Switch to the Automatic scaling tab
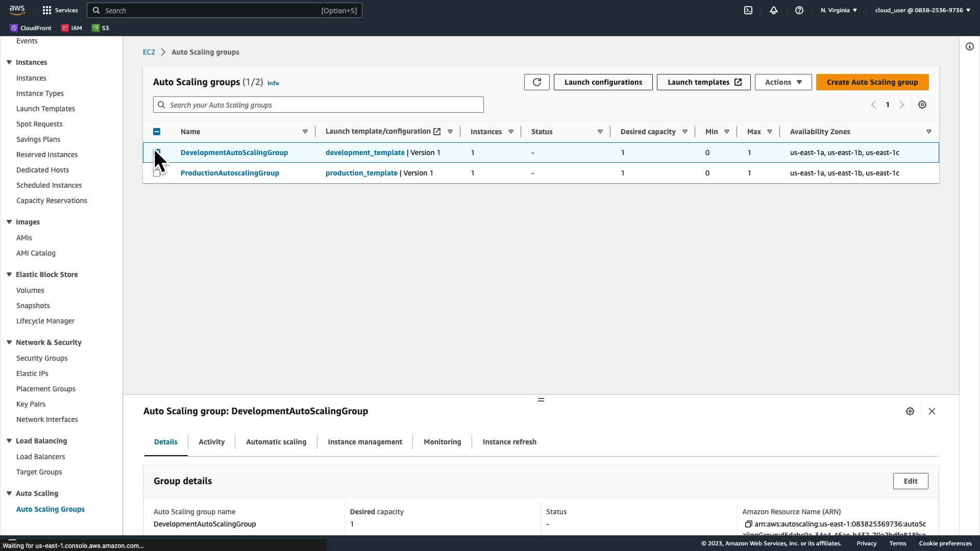Screen dimensions: 980x551 coord(276,442)
